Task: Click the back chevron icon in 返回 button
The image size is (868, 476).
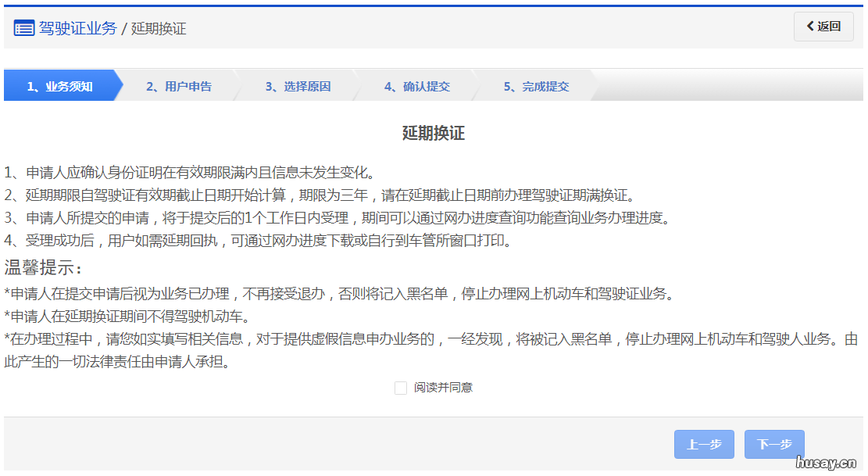Action: (x=810, y=26)
